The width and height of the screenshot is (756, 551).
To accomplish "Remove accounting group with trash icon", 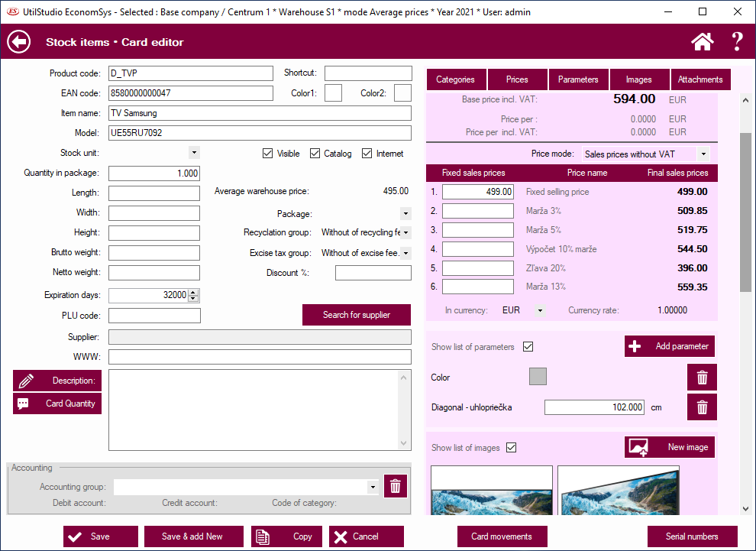I will point(396,486).
